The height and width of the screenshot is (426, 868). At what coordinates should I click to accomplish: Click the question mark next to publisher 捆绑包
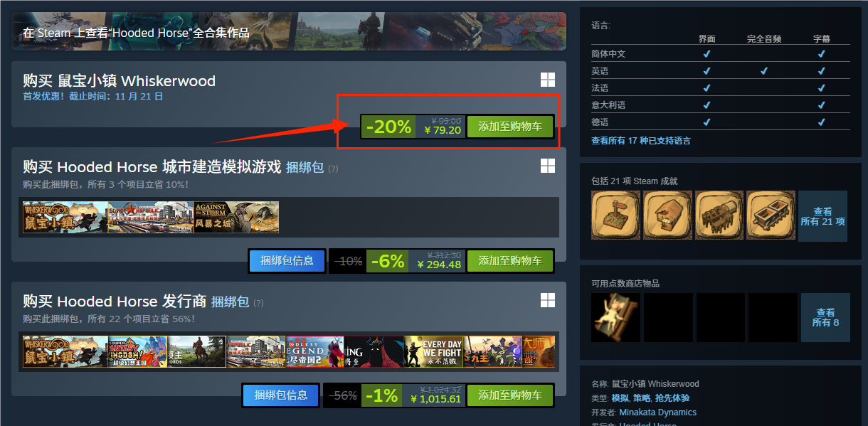(x=258, y=303)
